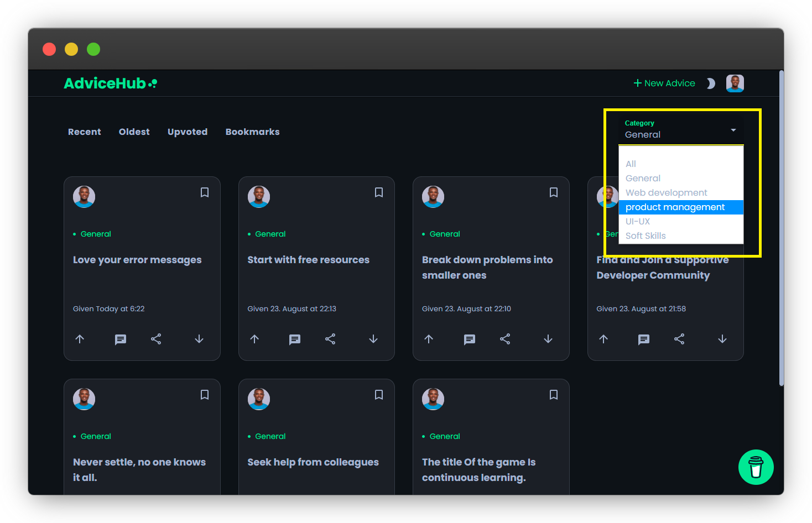Click the AdviceHub logo
Viewport: 812px width, 523px height.
(111, 83)
